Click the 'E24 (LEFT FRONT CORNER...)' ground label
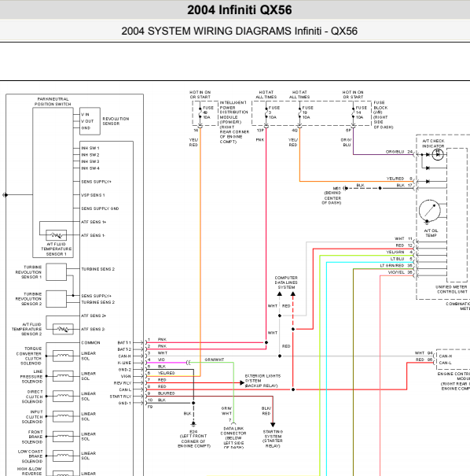The image size is (470, 476). coord(194,439)
